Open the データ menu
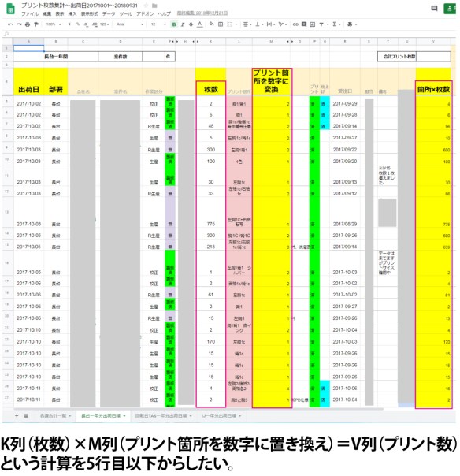The height and width of the screenshot is (476, 460). 109,13
